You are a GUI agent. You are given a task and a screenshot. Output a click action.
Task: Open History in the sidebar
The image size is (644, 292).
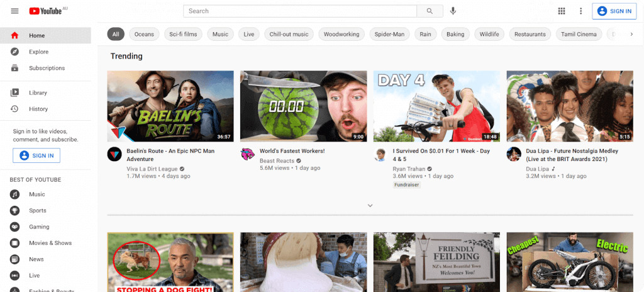pos(45,109)
